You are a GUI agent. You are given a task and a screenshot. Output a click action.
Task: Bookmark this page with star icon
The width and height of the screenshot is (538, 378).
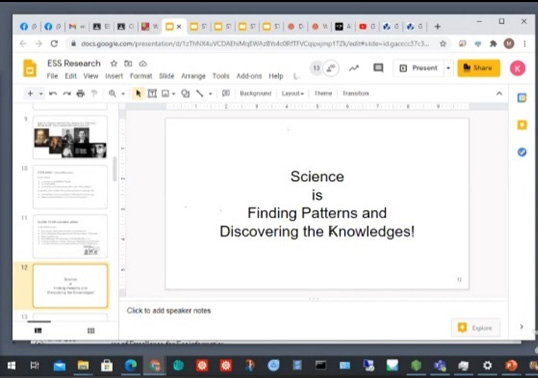pos(443,44)
